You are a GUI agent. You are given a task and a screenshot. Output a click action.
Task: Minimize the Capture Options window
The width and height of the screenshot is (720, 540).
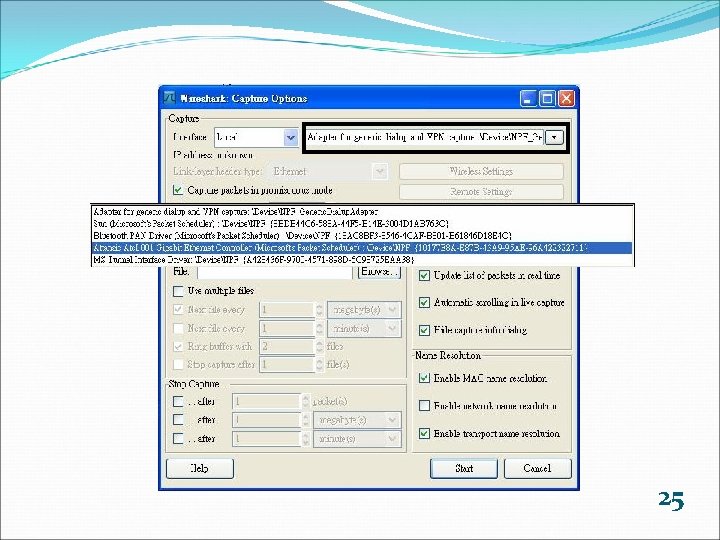point(528,98)
